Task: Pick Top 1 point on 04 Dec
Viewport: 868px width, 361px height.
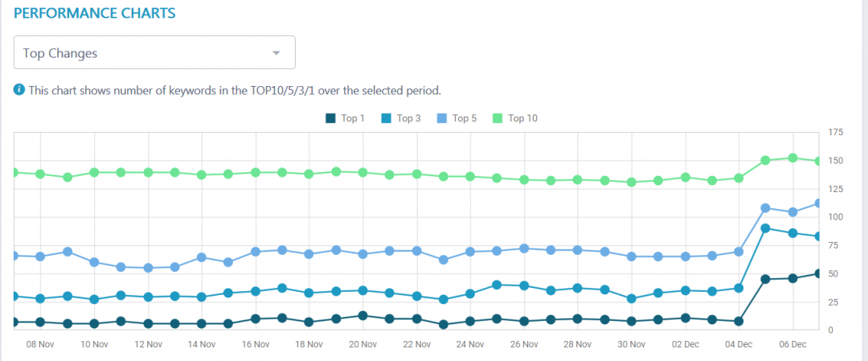Action: click(739, 322)
